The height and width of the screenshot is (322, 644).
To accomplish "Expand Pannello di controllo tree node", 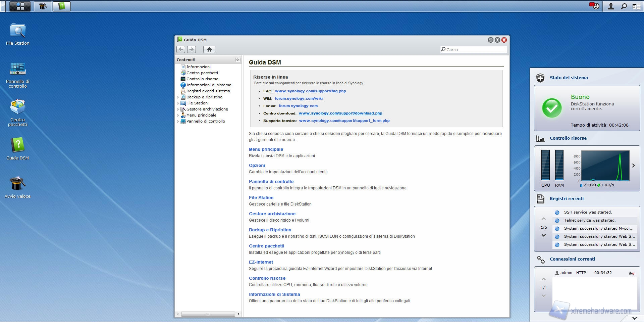I will point(178,121).
